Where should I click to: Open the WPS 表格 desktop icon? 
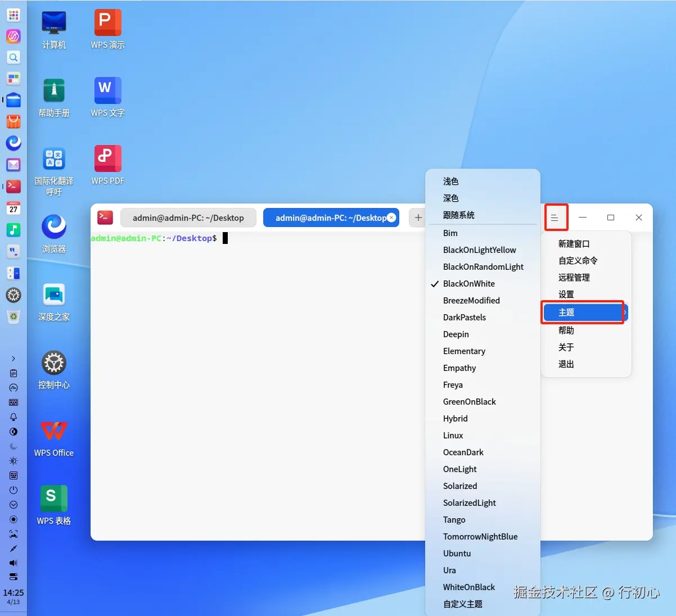(x=54, y=506)
